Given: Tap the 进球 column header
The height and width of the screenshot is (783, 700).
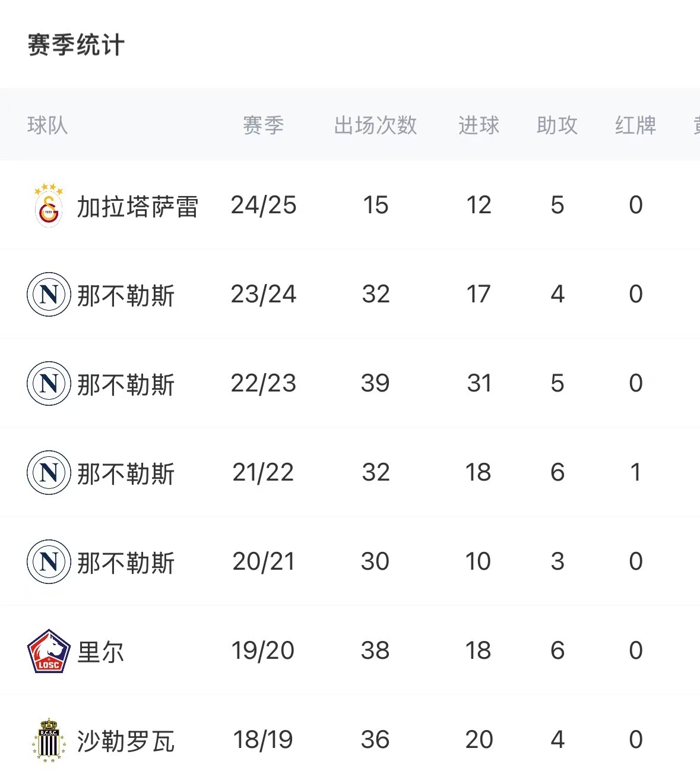Looking at the screenshot, I should [479, 125].
